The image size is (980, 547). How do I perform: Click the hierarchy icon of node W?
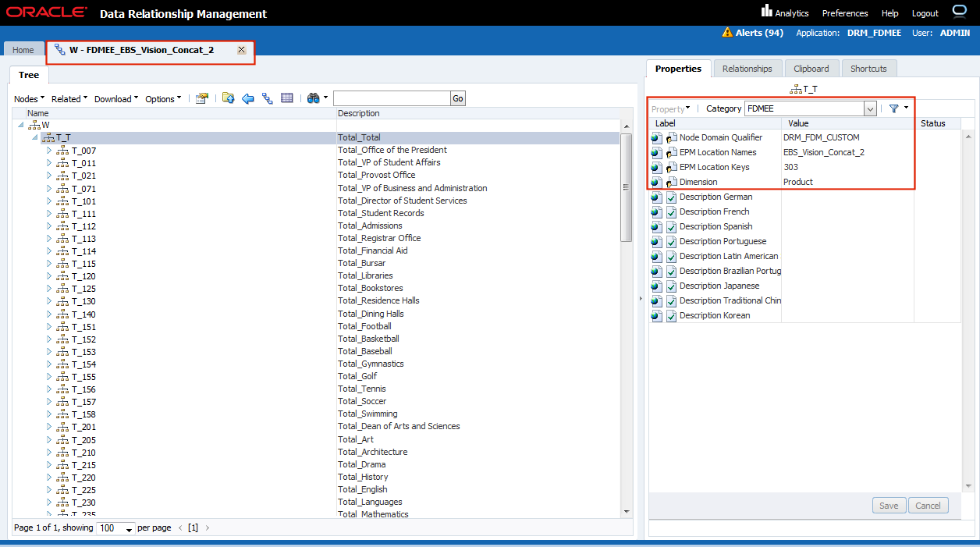tap(34, 125)
